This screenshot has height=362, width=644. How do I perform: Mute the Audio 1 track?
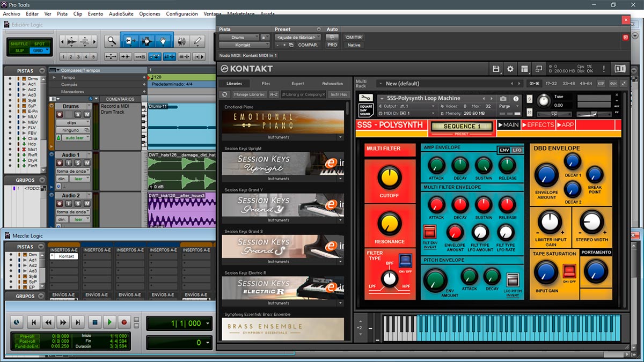[87, 163]
